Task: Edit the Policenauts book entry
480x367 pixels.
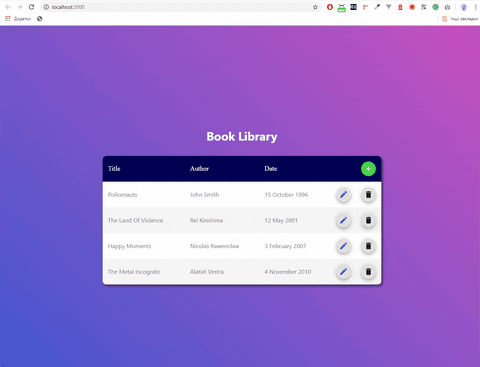Action: [x=343, y=195]
